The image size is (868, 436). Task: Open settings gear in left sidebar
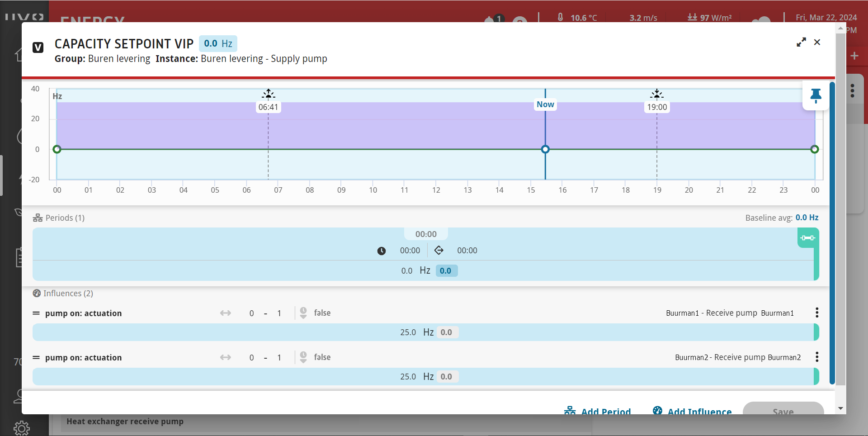tap(21, 428)
